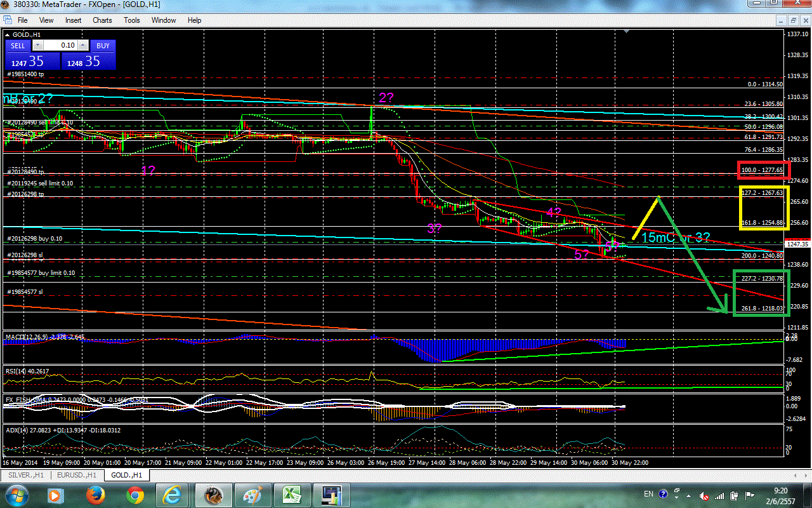
Task: Open the View menu
Action: click(46, 20)
